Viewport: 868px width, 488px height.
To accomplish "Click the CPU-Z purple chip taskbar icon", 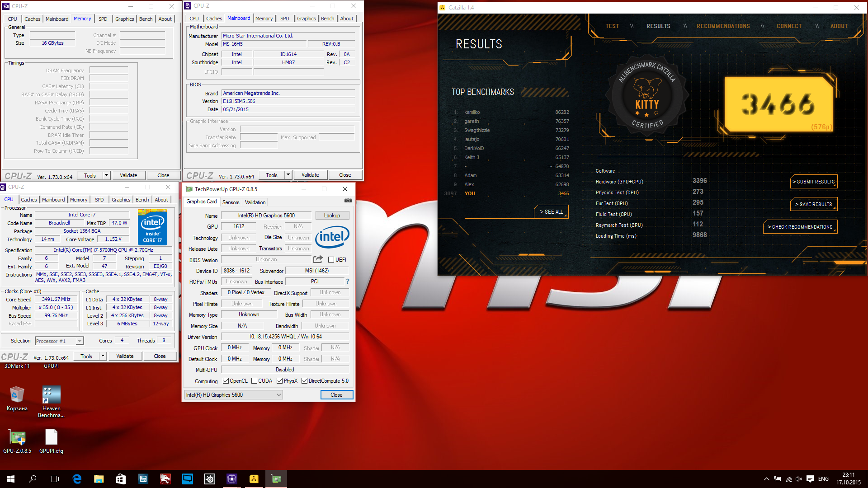I will (232, 479).
